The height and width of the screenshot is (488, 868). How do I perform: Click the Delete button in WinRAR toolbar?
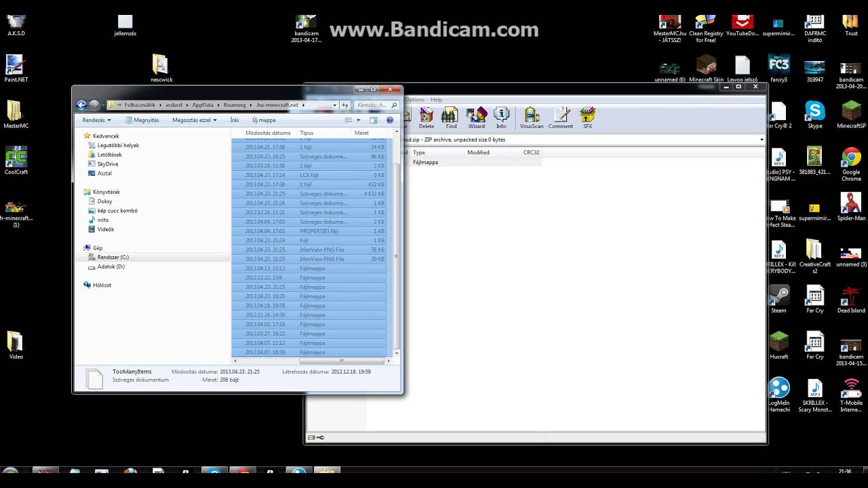(x=427, y=118)
